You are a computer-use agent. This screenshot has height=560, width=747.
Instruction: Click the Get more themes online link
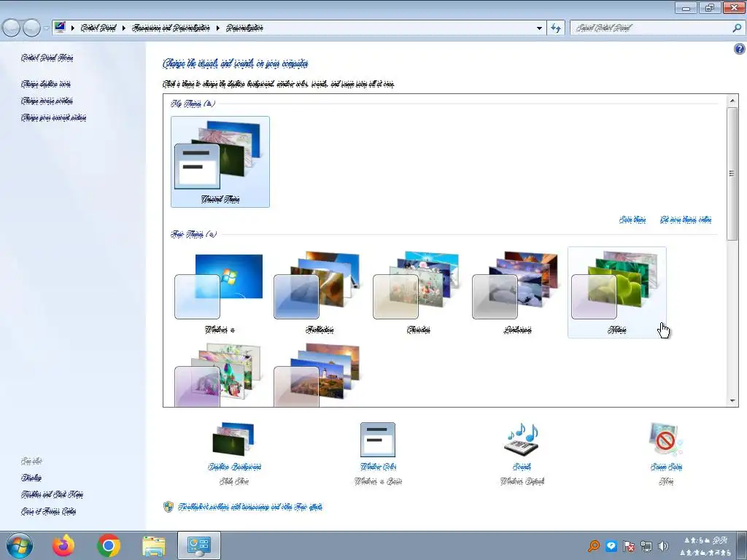click(x=686, y=219)
